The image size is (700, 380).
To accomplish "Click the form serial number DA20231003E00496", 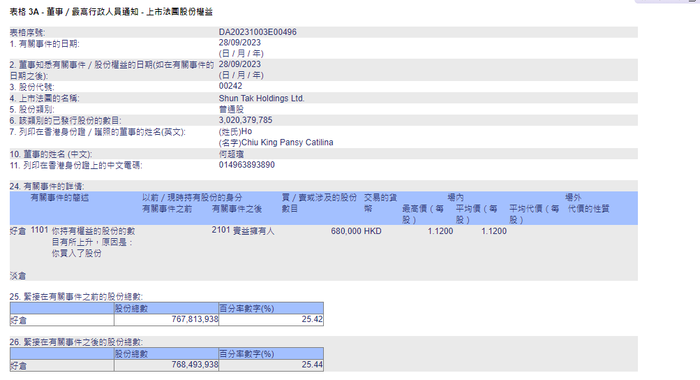I will point(258,32).
